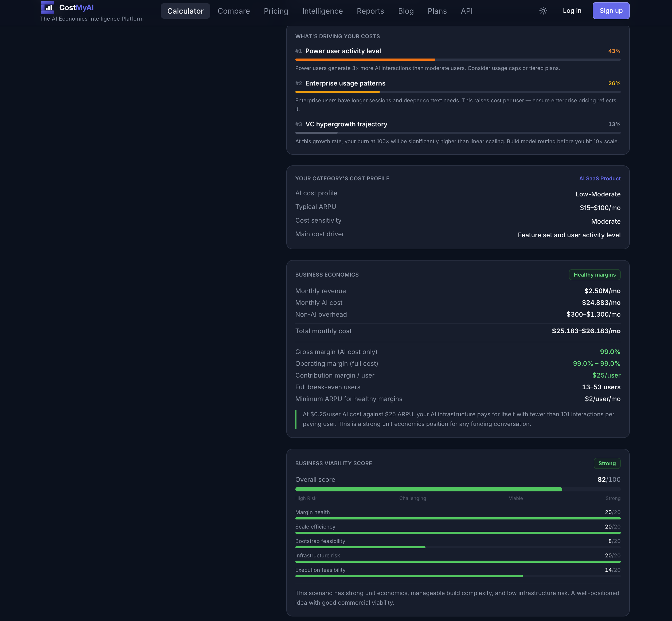Click the "Main cost driver" row label
672x621 pixels.
[319, 234]
